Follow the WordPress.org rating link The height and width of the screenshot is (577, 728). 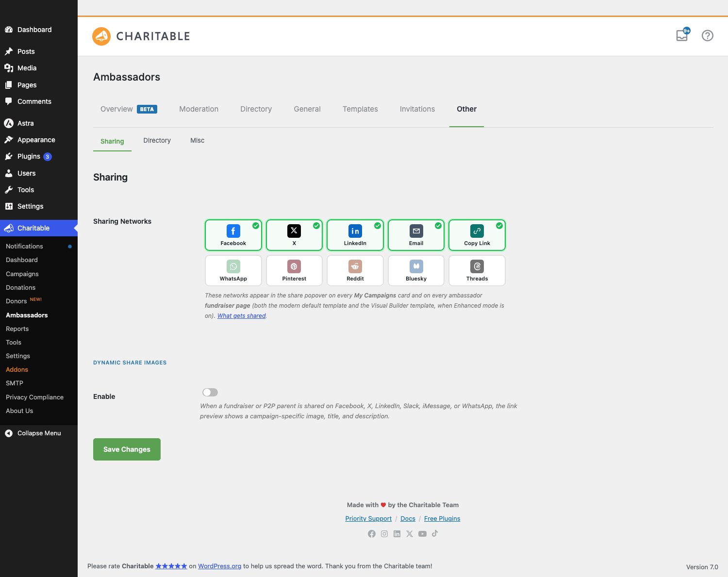click(x=220, y=566)
